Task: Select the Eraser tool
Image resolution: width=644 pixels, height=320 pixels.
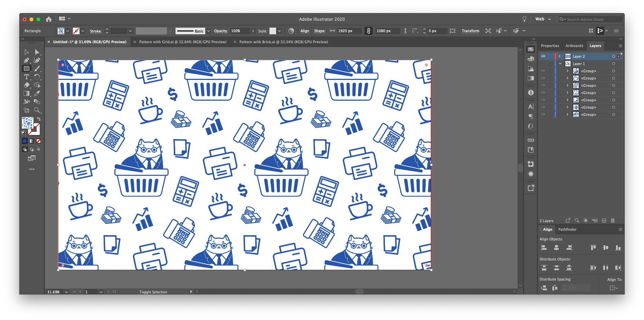Action: tap(27, 85)
